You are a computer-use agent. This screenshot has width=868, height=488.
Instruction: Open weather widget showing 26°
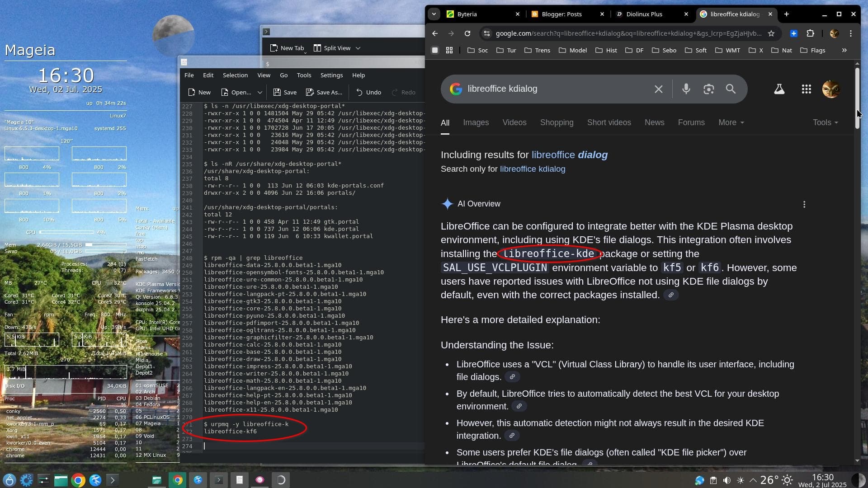pos(776,480)
